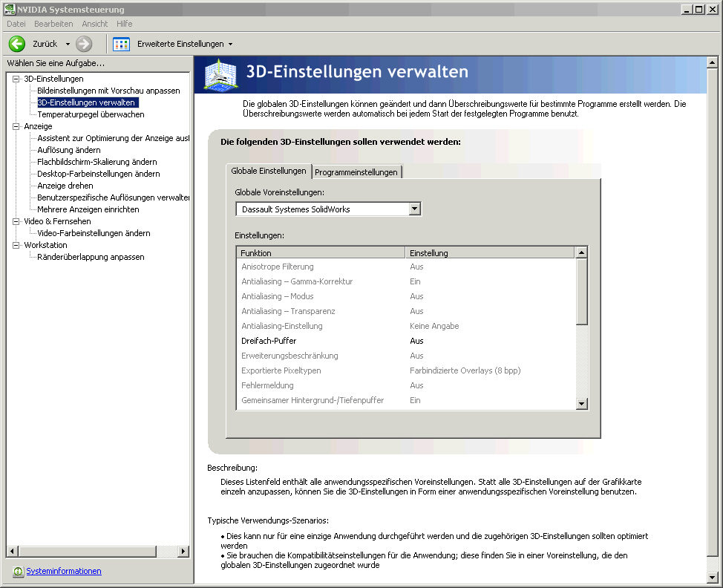Image resolution: width=723 pixels, height=588 pixels.
Task: Select Temperaturpegel überwachen tree item
Action: point(91,114)
